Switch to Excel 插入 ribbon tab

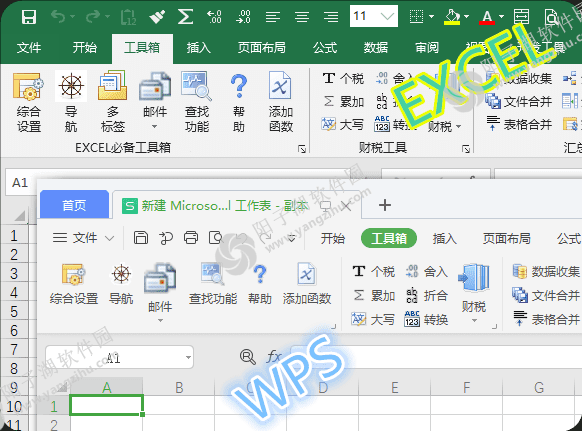(199, 48)
